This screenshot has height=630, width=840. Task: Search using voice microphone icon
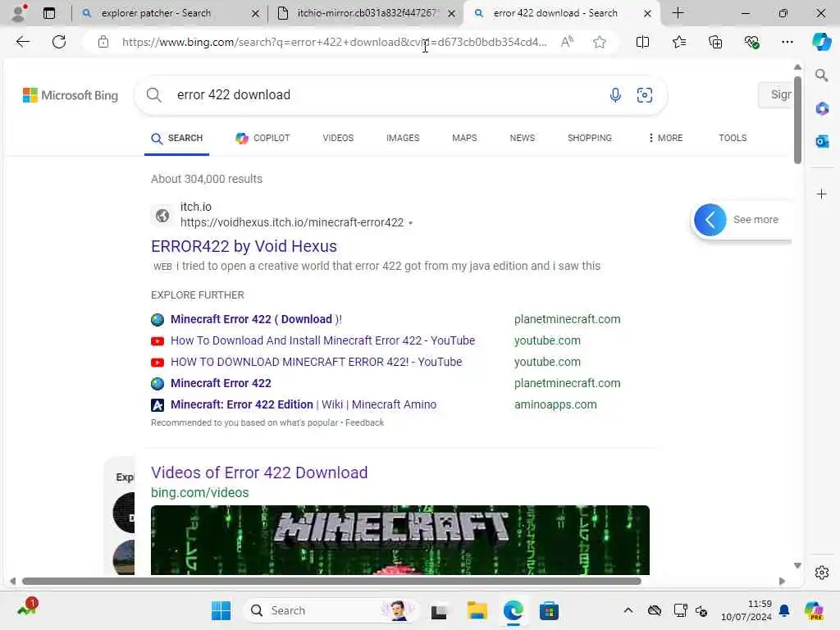click(x=615, y=95)
